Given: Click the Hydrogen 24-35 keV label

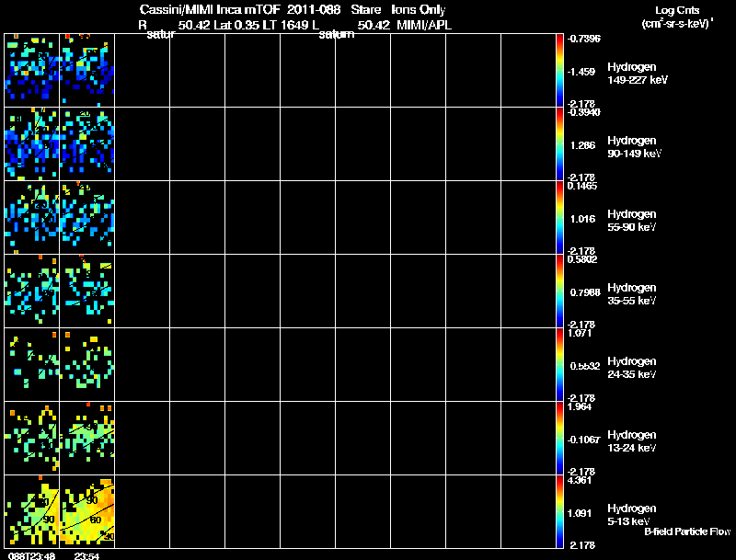Looking at the screenshot, I should [x=632, y=368].
